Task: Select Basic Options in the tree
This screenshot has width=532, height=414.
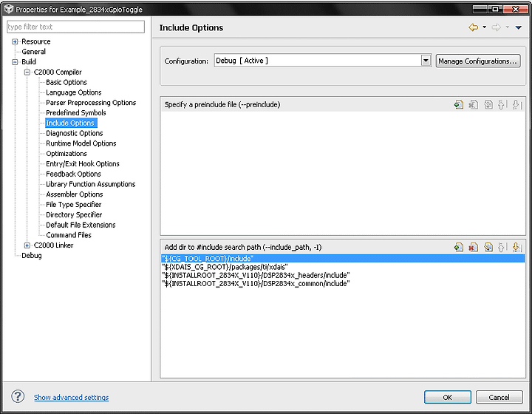Action: (66, 82)
